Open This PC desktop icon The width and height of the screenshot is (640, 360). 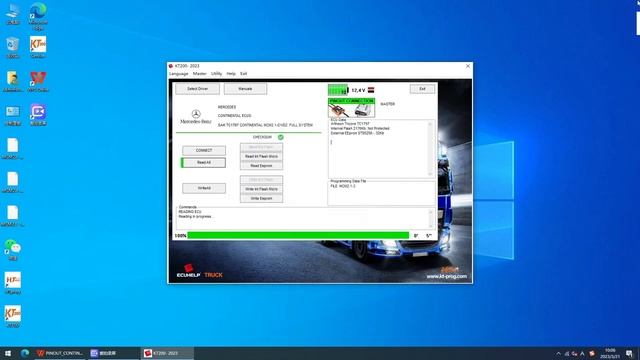pyautogui.click(x=13, y=13)
